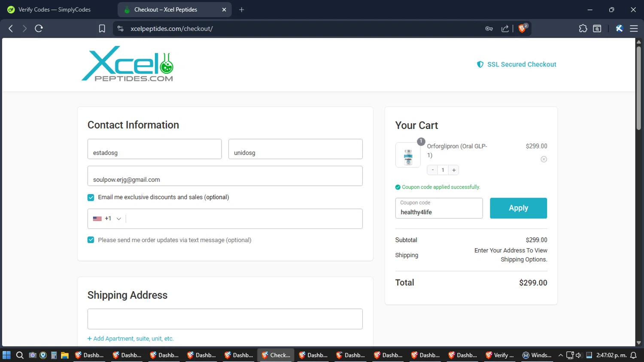Open site information icon in address bar
The image size is (644, 362).
pyautogui.click(x=120, y=28)
